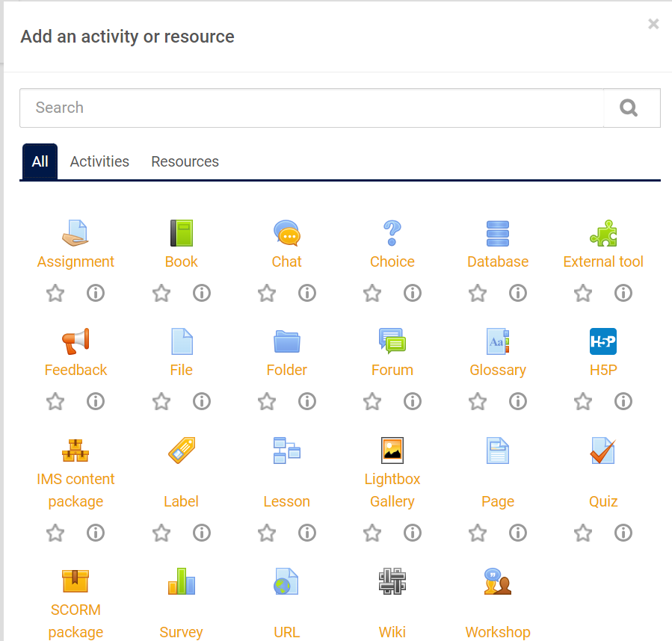This screenshot has width=672, height=641.
Task: Pick the Workshop people icon
Action: point(498,581)
